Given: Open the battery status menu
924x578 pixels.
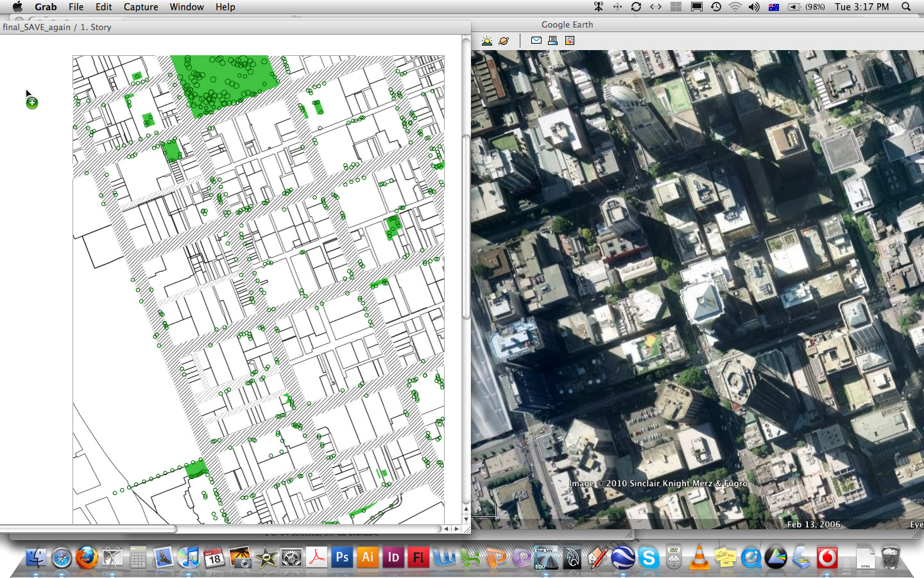Looking at the screenshot, I should click(793, 7).
